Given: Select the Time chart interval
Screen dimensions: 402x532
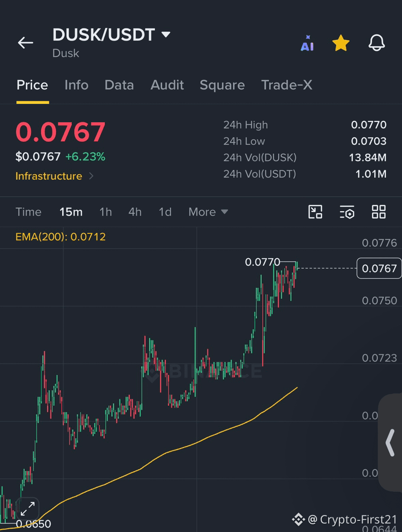Looking at the screenshot, I should coord(29,212).
